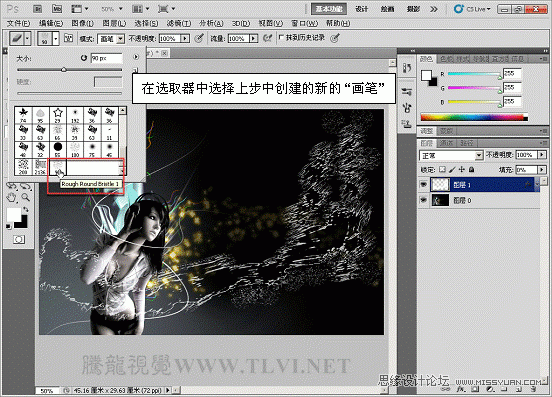Enter Quick Mask mode

(19, 240)
